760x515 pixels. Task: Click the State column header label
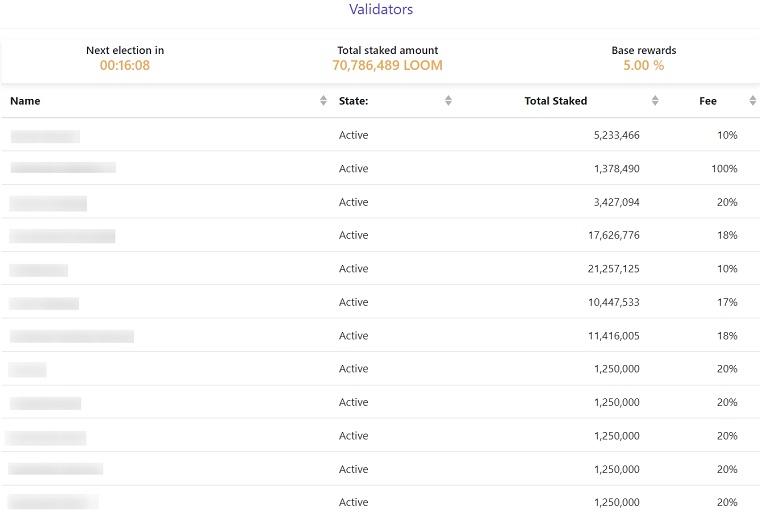353,101
